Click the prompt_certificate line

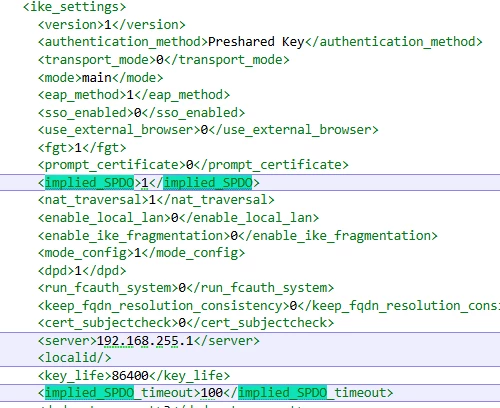click(193, 165)
